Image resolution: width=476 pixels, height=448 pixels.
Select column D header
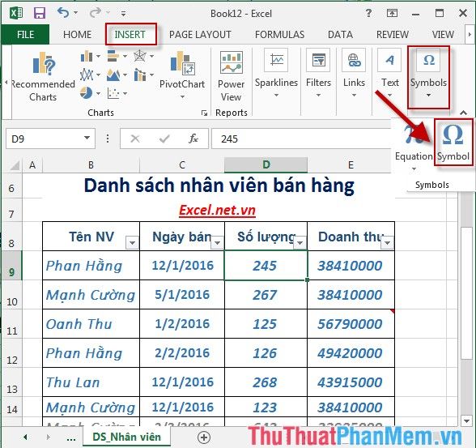[x=266, y=165]
